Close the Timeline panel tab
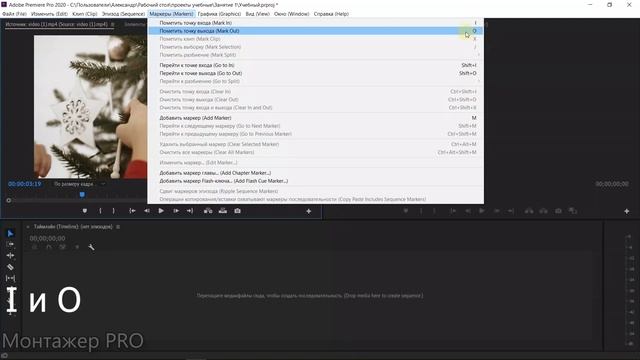Screen dimensions: 640x360 tap(28, 227)
